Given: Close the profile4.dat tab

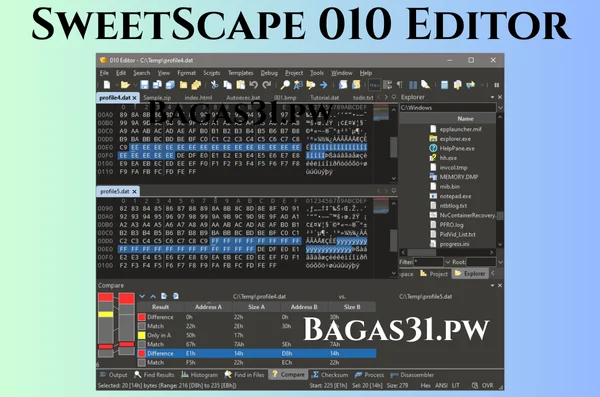Looking at the screenshot, I should 134,98.
